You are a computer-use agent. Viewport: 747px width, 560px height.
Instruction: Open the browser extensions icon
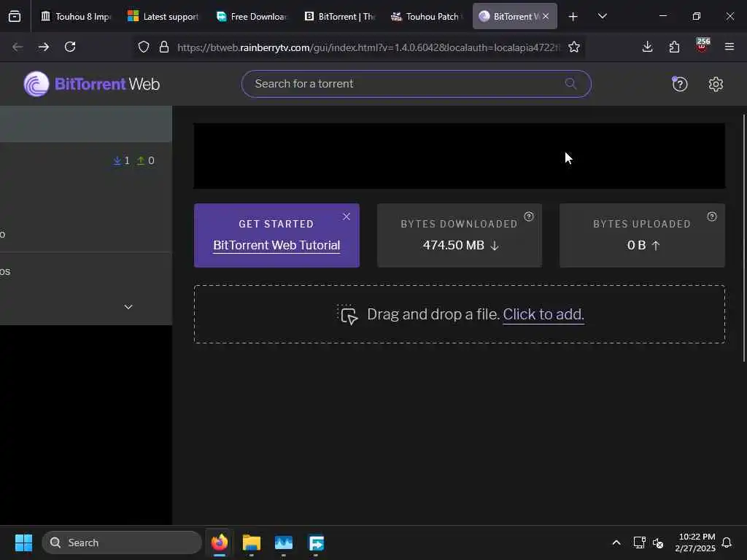click(674, 47)
